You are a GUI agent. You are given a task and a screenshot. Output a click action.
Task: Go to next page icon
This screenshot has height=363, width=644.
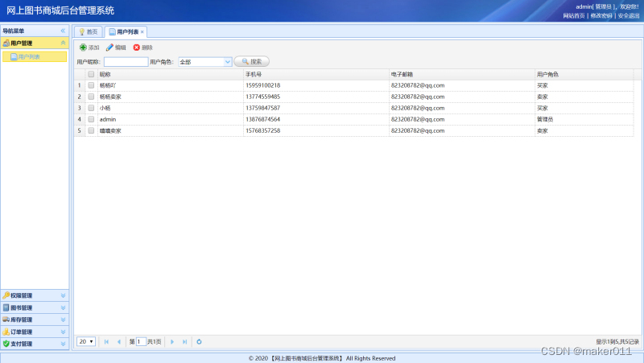(x=172, y=341)
